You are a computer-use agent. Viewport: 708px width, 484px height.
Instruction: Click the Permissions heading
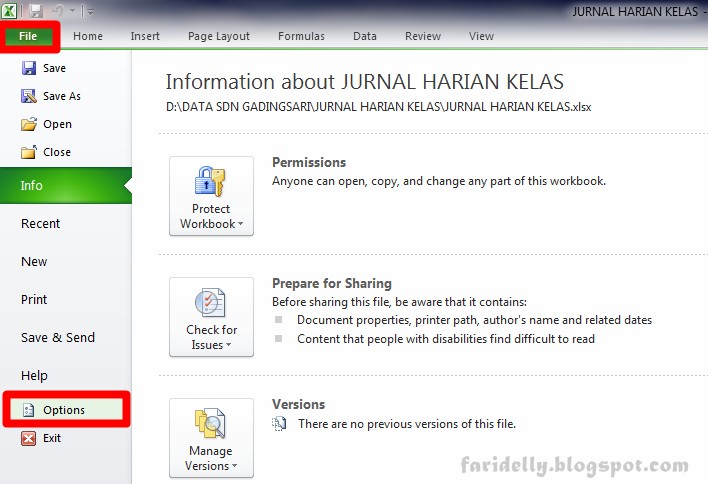tap(309, 162)
